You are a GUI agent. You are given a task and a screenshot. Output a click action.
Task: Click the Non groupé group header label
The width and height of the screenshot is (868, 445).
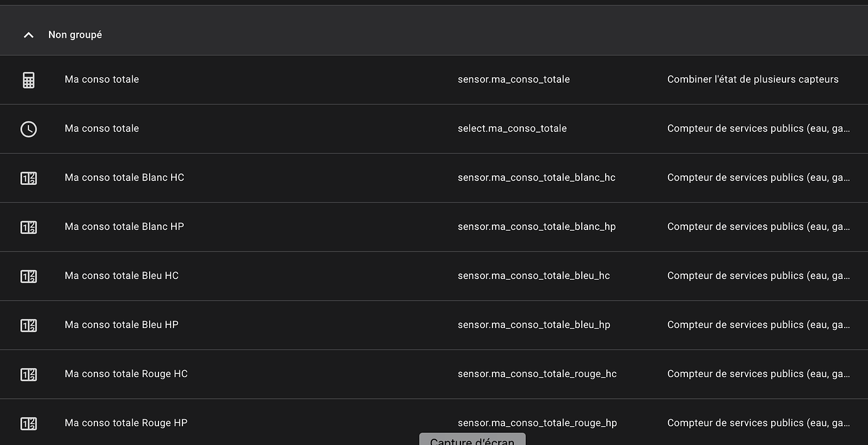pos(75,35)
